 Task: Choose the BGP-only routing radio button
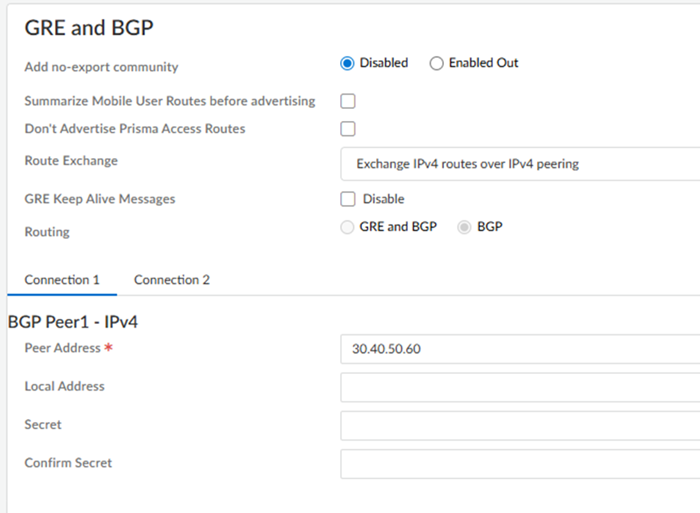(464, 227)
